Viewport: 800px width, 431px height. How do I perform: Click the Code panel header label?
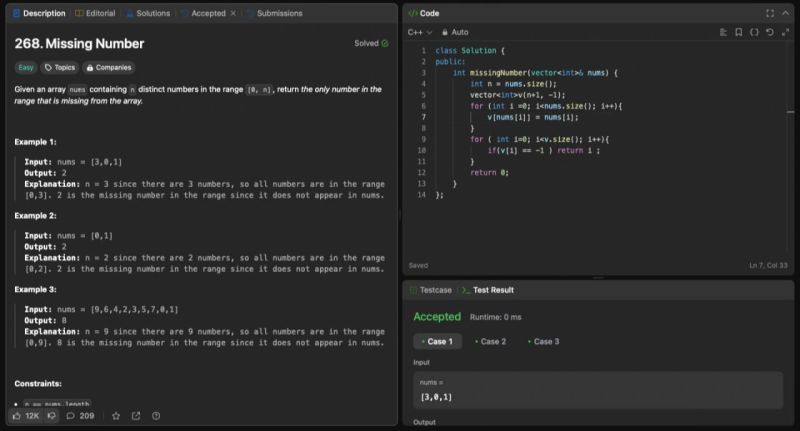[x=424, y=13]
